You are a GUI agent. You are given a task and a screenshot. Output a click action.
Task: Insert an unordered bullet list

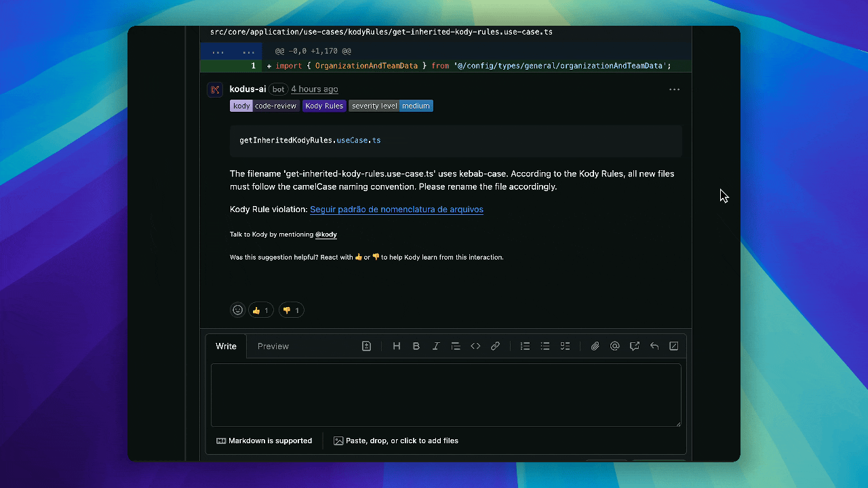545,346
